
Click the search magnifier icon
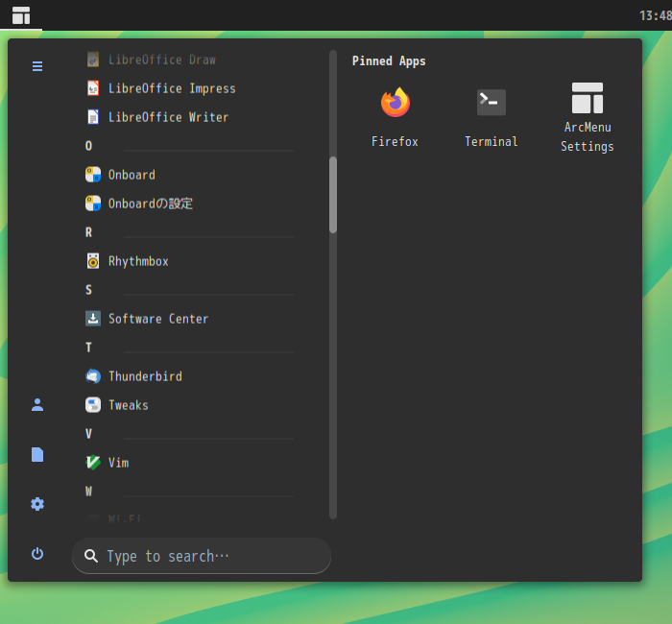coord(91,556)
